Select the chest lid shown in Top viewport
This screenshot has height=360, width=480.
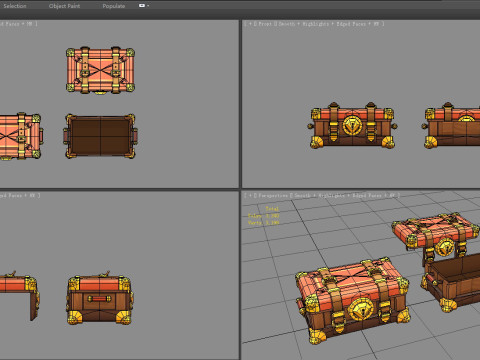pyautogui.click(x=100, y=70)
